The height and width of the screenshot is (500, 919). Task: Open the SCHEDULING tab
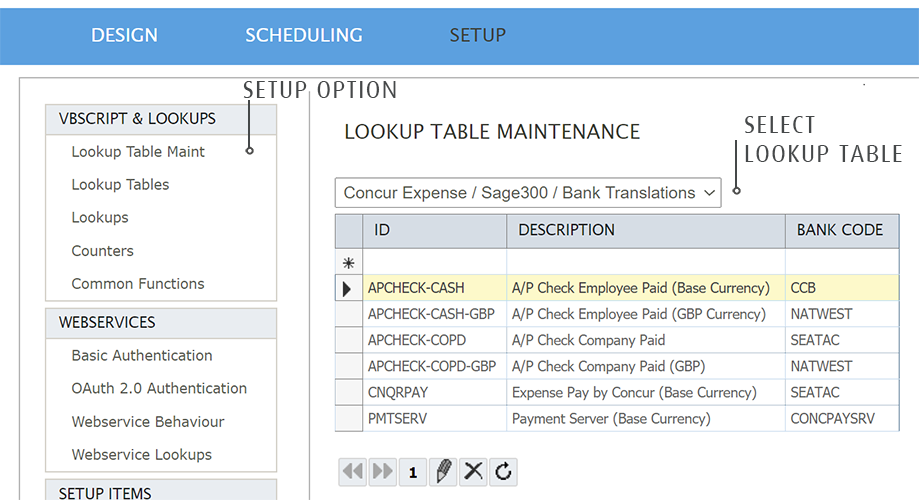[x=303, y=35]
